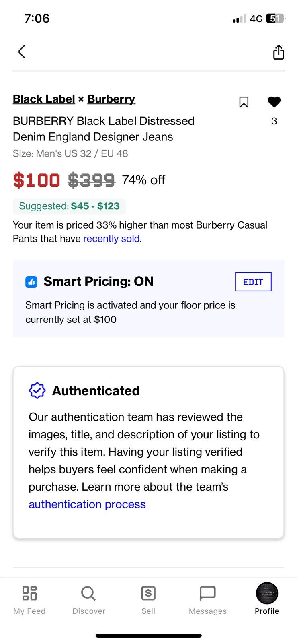Edit Smart Pricing settings

253,282
